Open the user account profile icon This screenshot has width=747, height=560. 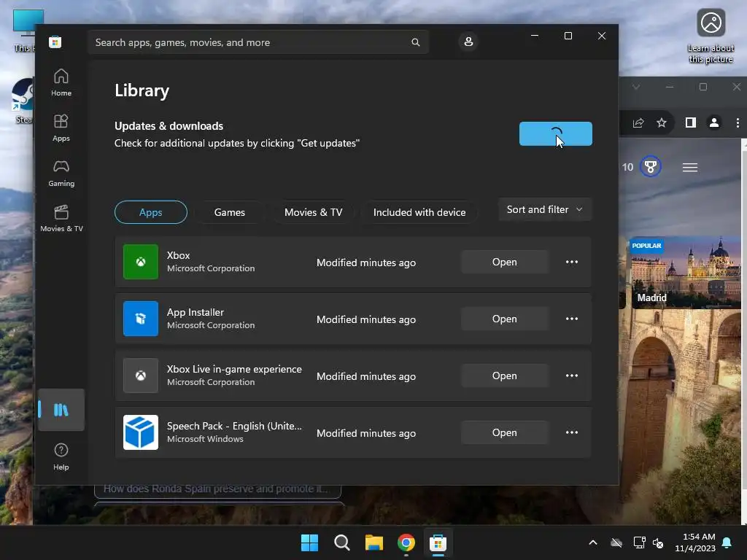point(468,42)
